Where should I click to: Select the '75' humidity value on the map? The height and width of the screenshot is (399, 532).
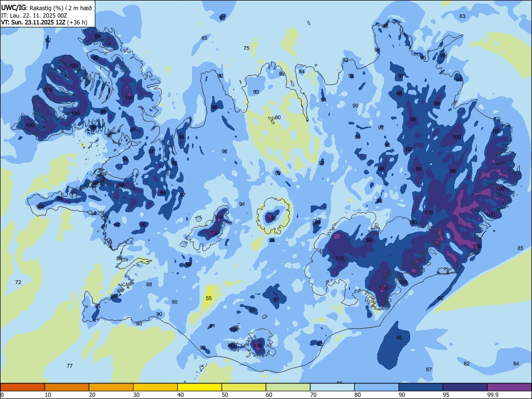(x=246, y=48)
